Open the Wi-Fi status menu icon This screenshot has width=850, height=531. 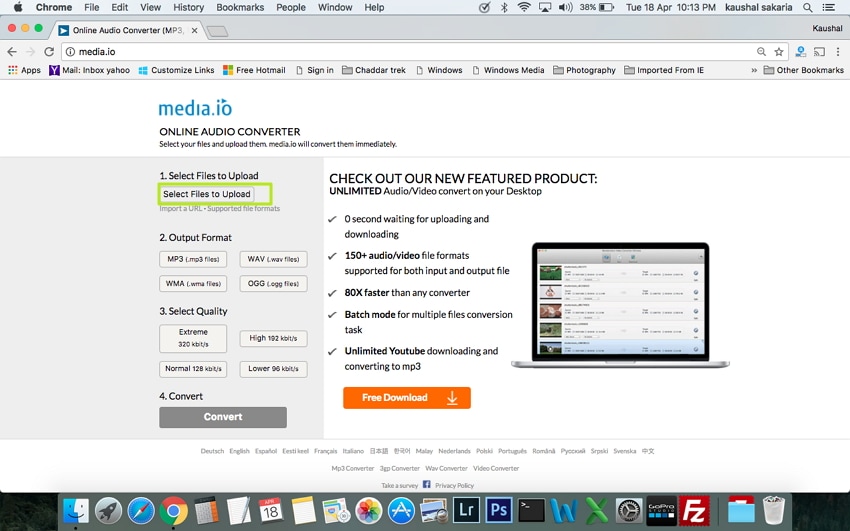[524, 8]
